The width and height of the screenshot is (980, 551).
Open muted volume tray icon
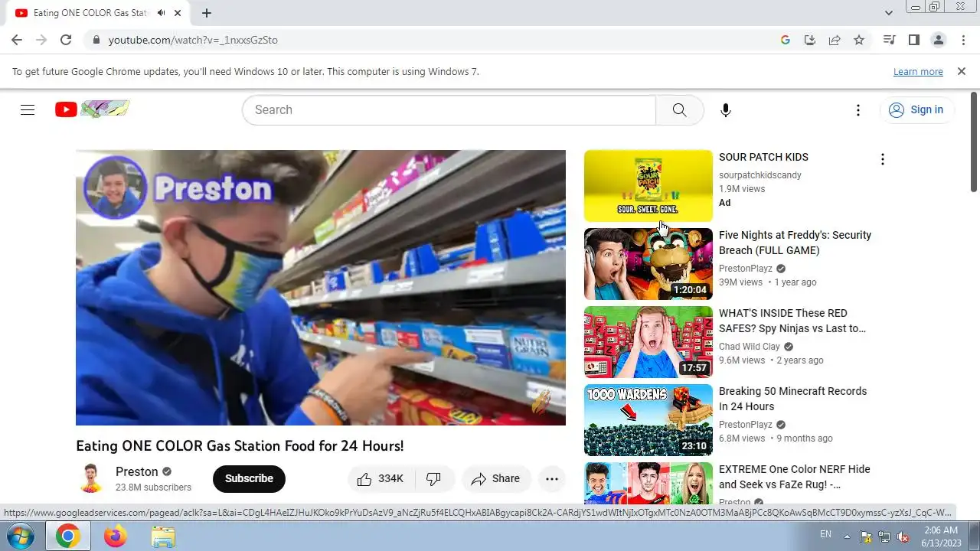click(903, 536)
